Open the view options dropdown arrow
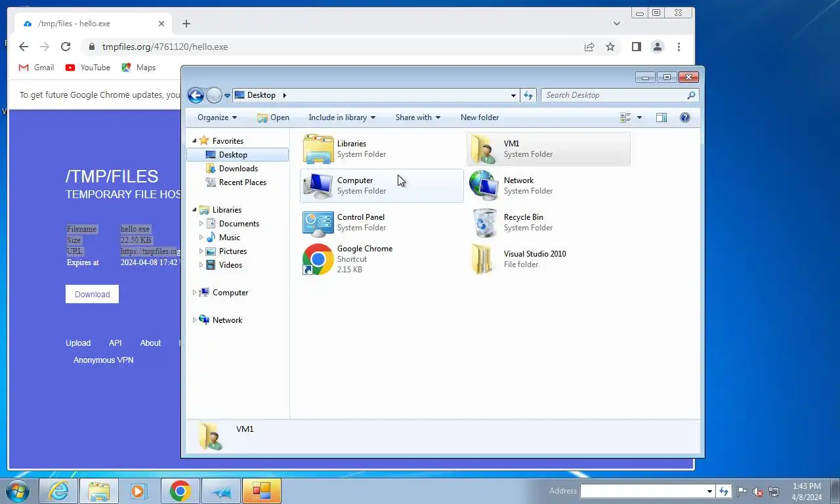 point(639,117)
